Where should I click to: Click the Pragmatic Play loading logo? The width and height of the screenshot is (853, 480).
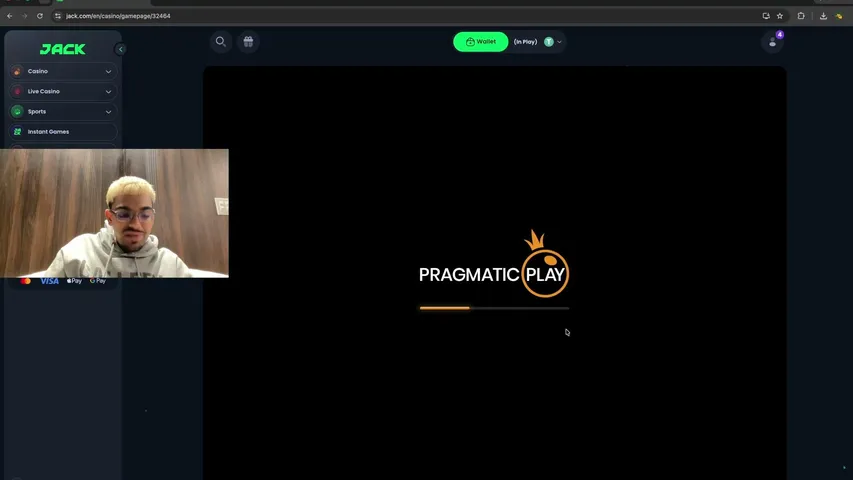494,265
